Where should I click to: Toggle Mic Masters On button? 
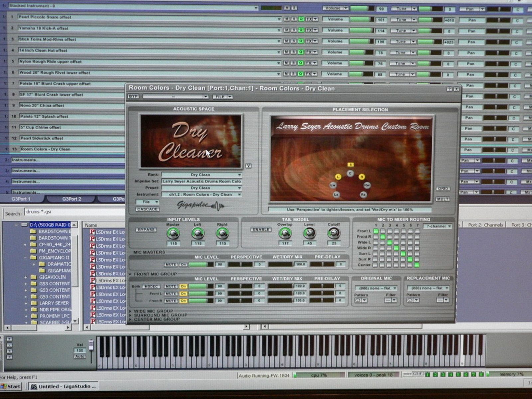[x=183, y=265]
